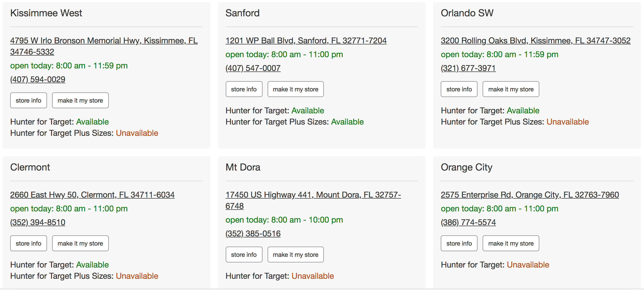Make Mt Dora my store
644x290 pixels.
[296, 255]
